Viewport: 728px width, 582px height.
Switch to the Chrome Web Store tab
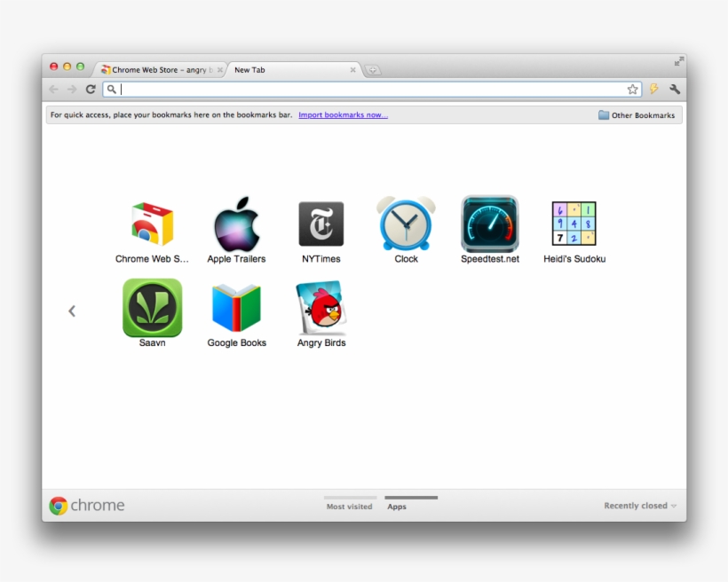click(x=158, y=69)
